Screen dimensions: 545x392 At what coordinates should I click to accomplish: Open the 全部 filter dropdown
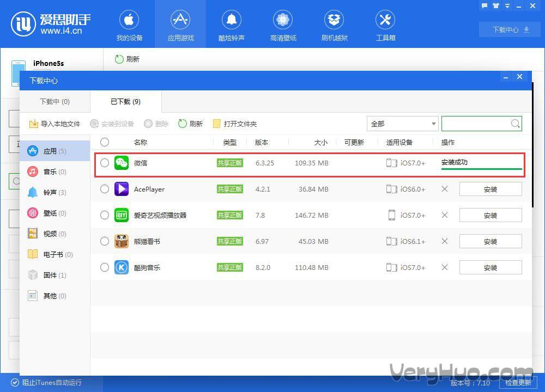(x=402, y=124)
